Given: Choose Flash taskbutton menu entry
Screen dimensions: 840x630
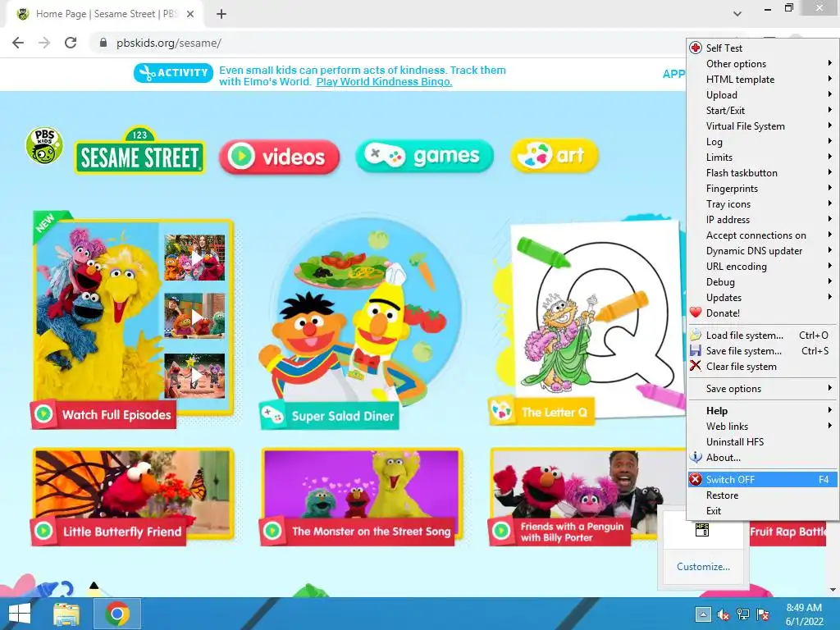Looking at the screenshot, I should (762, 172).
